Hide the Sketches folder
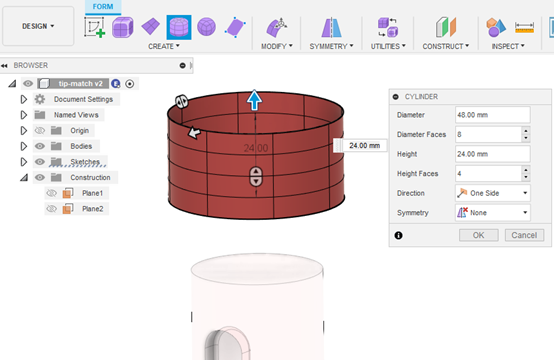Image resolution: width=554 pixels, height=360 pixels. pyautogui.click(x=40, y=161)
